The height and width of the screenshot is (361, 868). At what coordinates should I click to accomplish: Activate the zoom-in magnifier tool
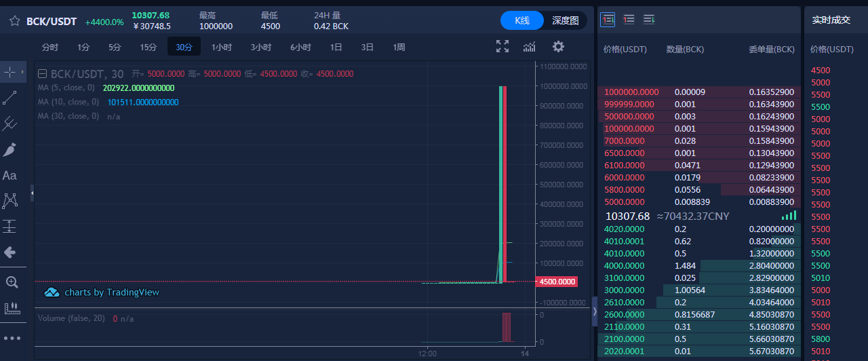[x=11, y=282]
